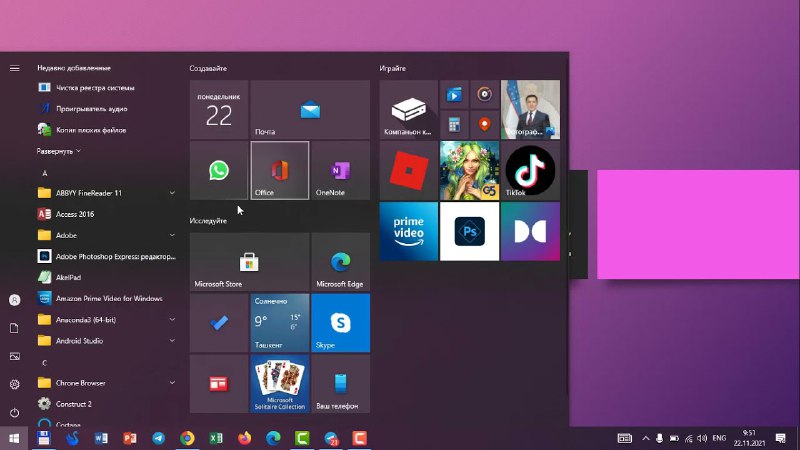
Task: Open the Microsoft Store tile
Action: coord(249,262)
